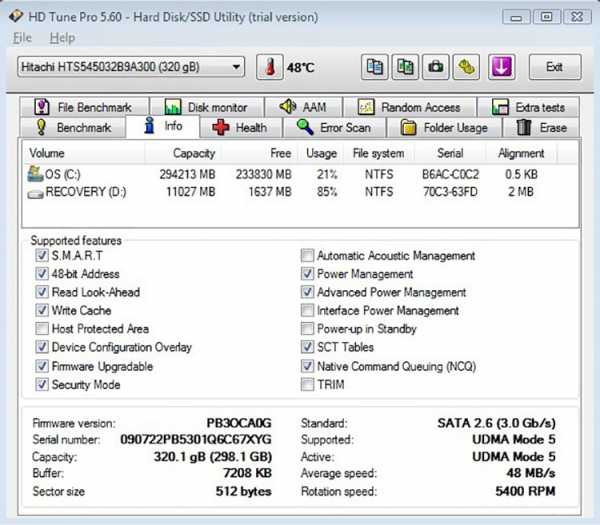The width and height of the screenshot is (600, 525).
Task: Click the purple download arrow icon
Action: coord(501,67)
